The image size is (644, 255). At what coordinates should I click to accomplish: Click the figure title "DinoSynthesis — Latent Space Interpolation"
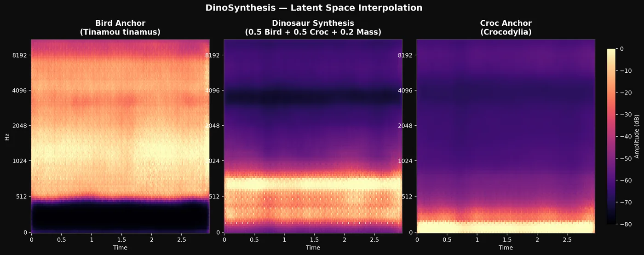pos(314,8)
